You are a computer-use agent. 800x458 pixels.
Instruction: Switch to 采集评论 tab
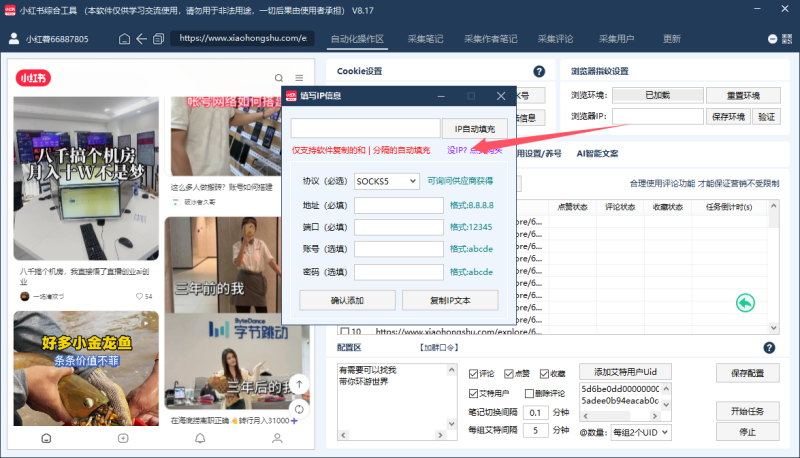556,39
